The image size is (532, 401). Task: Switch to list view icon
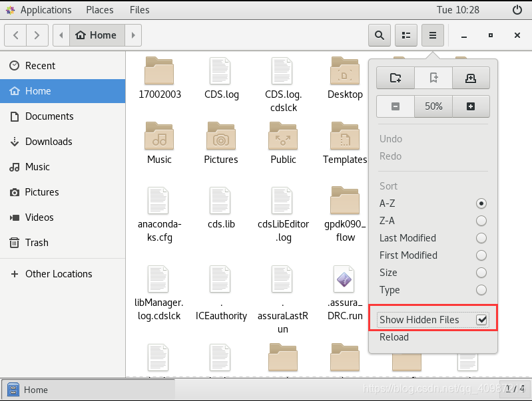[x=406, y=35]
